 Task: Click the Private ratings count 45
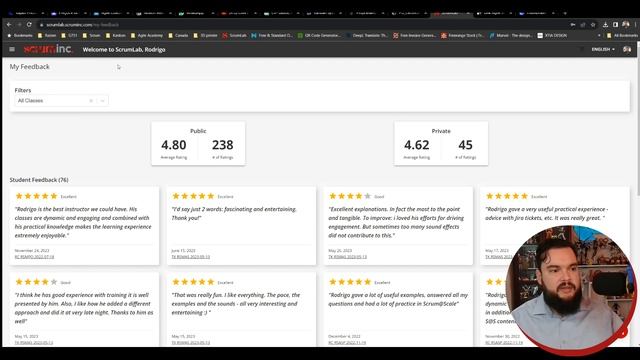[x=465, y=145]
